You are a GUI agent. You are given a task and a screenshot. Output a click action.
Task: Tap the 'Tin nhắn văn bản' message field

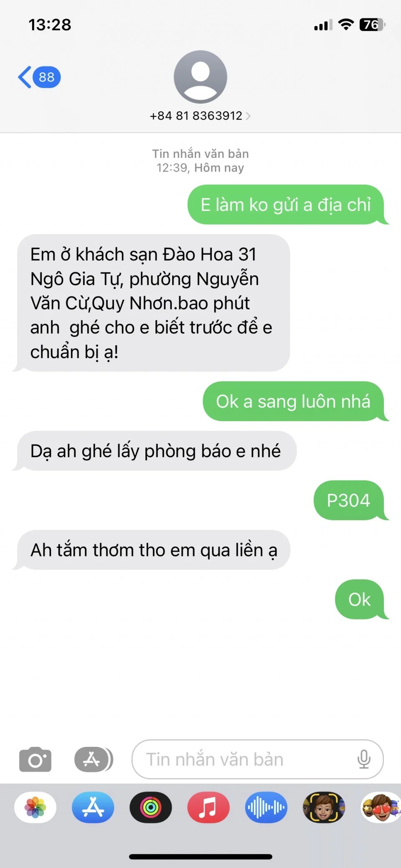pyautogui.click(x=258, y=759)
